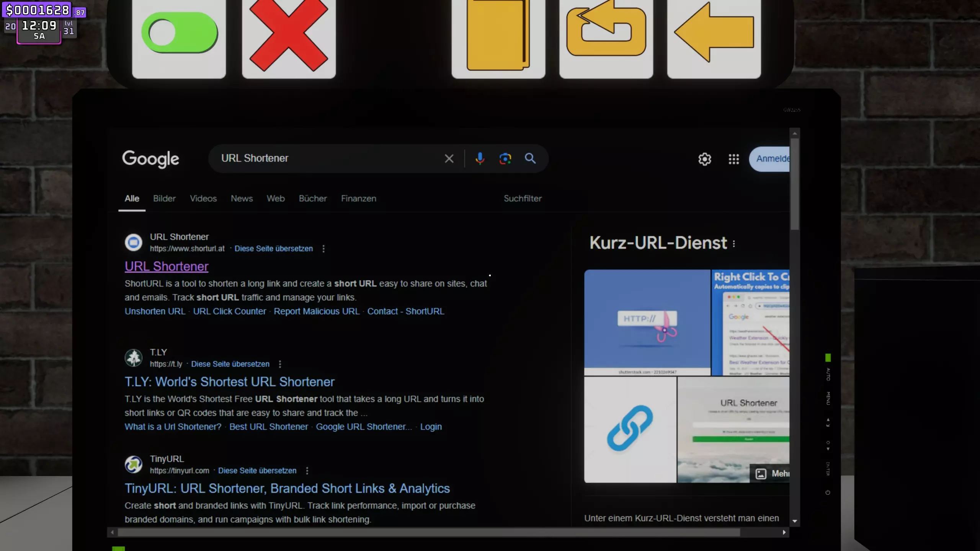Image resolution: width=980 pixels, height=551 pixels.
Task: Switch to the News tab
Action: (242, 199)
